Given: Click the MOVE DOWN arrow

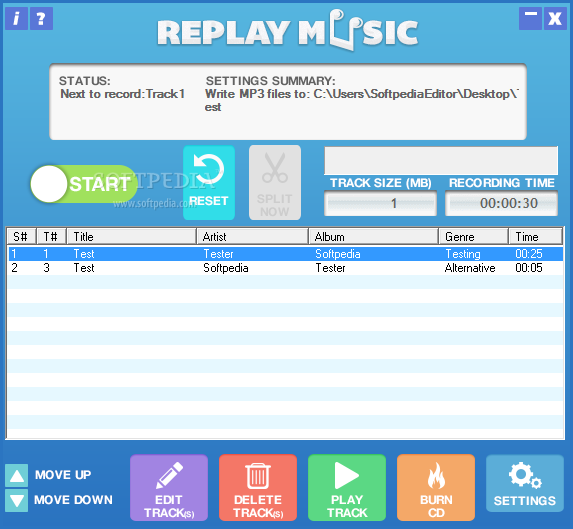Looking at the screenshot, I should tap(16, 500).
